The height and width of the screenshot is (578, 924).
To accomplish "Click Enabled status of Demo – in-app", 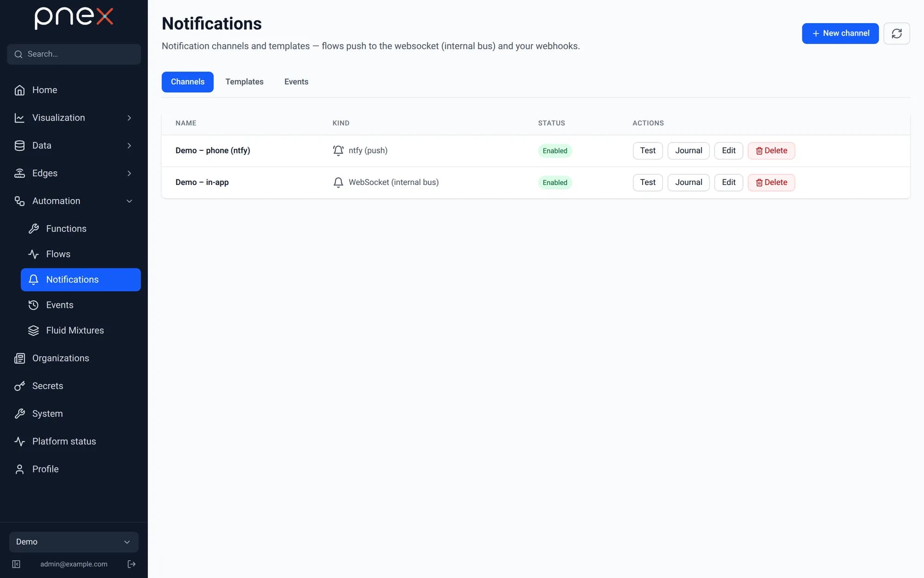I will [x=555, y=183].
